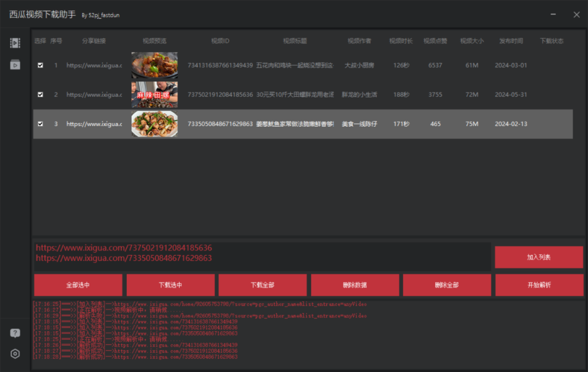
Task: Open the video player sidebar icon
Action: [15, 65]
